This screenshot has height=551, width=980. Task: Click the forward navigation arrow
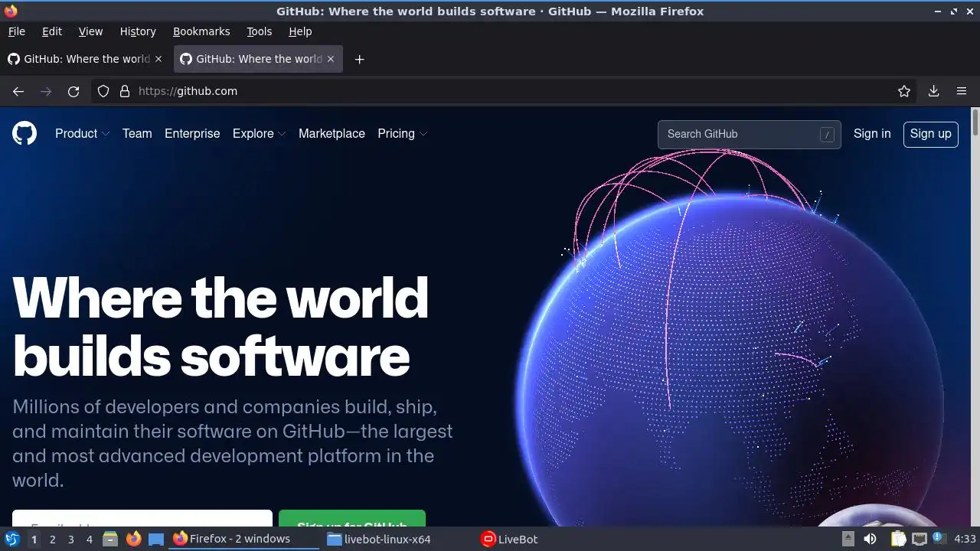pyautogui.click(x=46, y=91)
